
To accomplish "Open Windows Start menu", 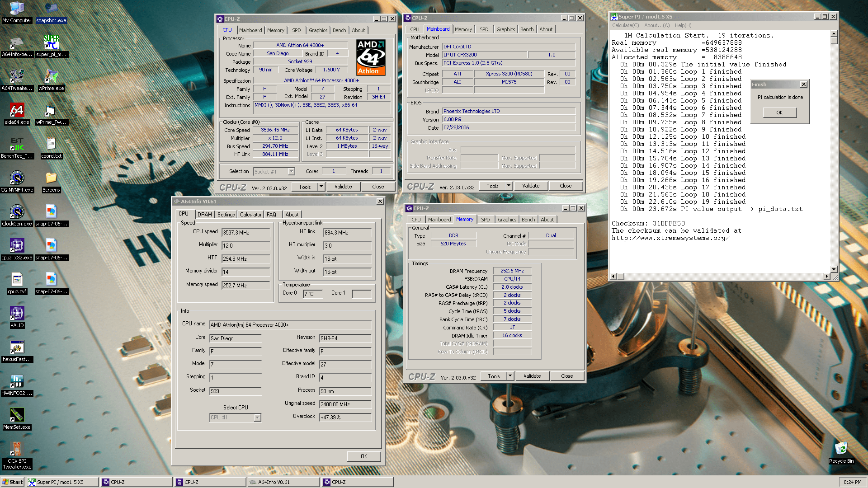I will click(12, 482).
